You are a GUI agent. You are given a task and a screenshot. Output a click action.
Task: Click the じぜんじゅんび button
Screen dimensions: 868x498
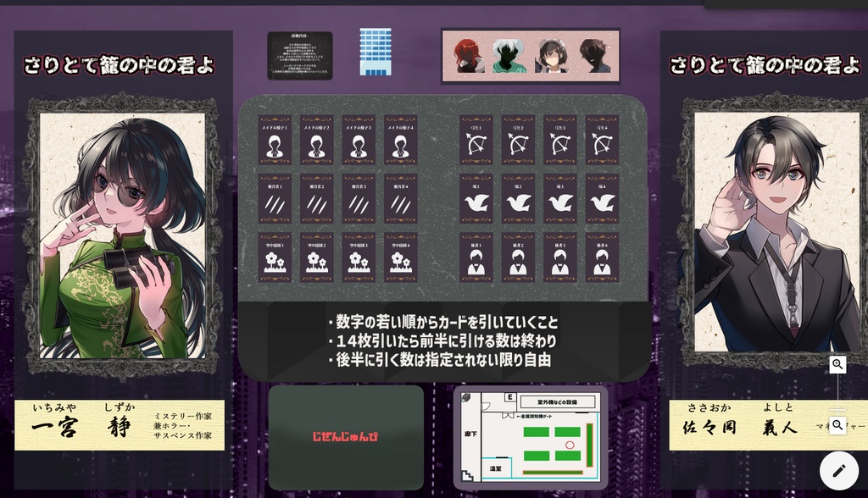344,437
